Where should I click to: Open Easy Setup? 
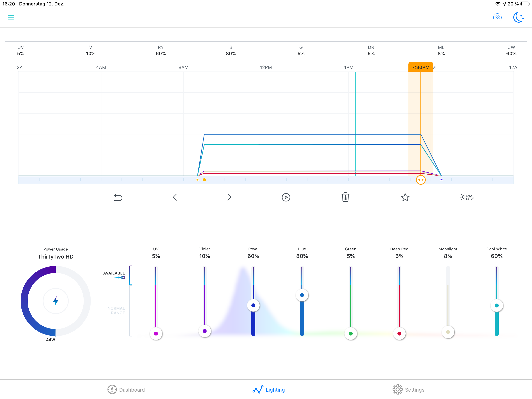coord(467,197)
